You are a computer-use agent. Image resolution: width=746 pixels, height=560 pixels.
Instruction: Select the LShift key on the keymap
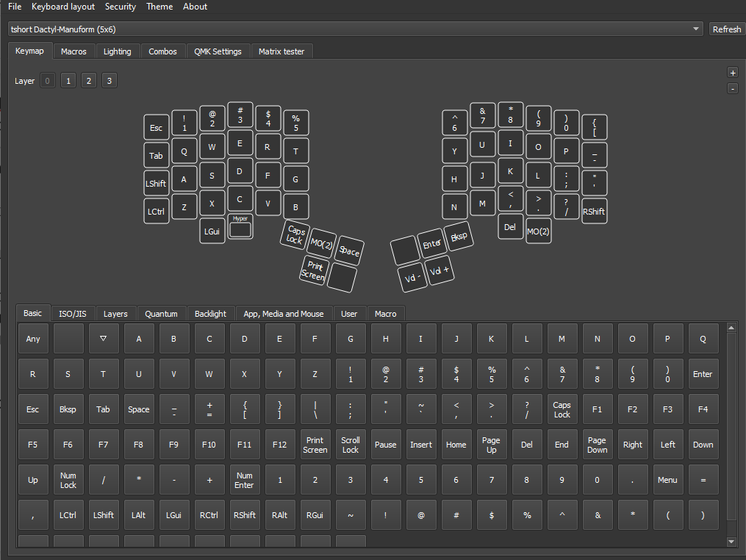point(156,184)
